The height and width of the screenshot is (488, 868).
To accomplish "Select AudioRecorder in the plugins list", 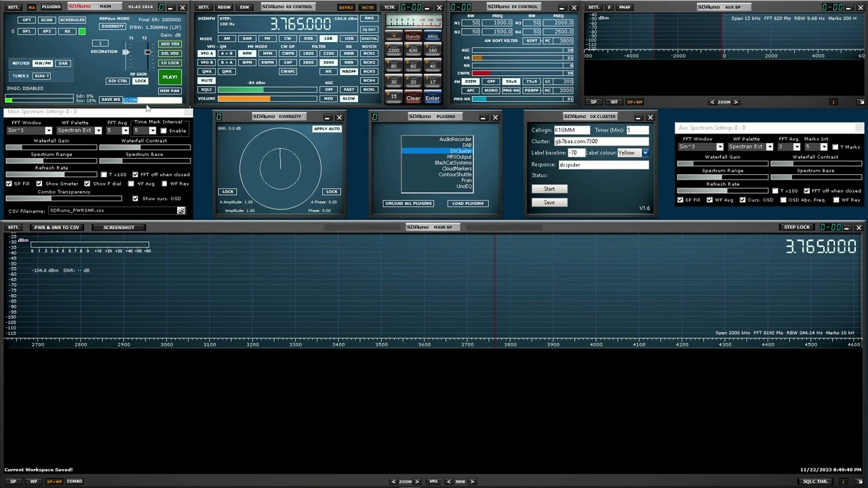I will click(437, 140).
